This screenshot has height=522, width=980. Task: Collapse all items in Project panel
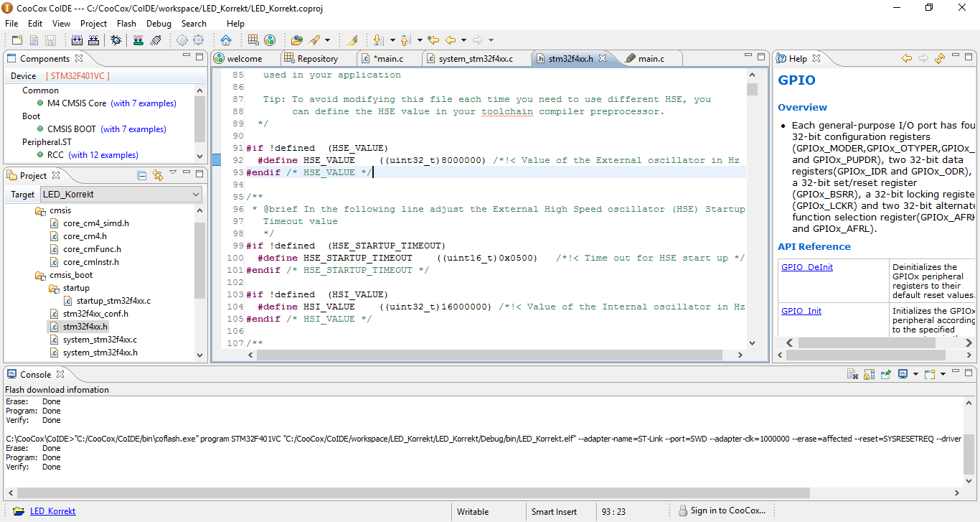pyautogui.click(x=142, y=175)
